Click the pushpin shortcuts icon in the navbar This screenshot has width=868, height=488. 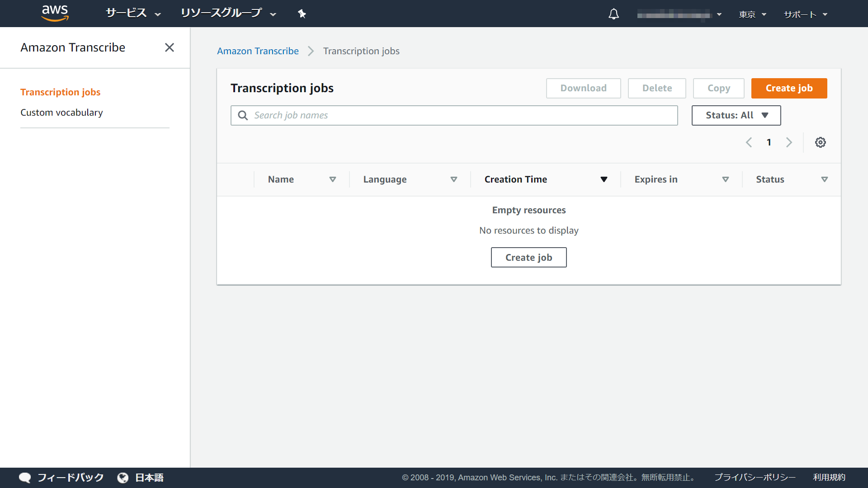(x=301, y=14)
